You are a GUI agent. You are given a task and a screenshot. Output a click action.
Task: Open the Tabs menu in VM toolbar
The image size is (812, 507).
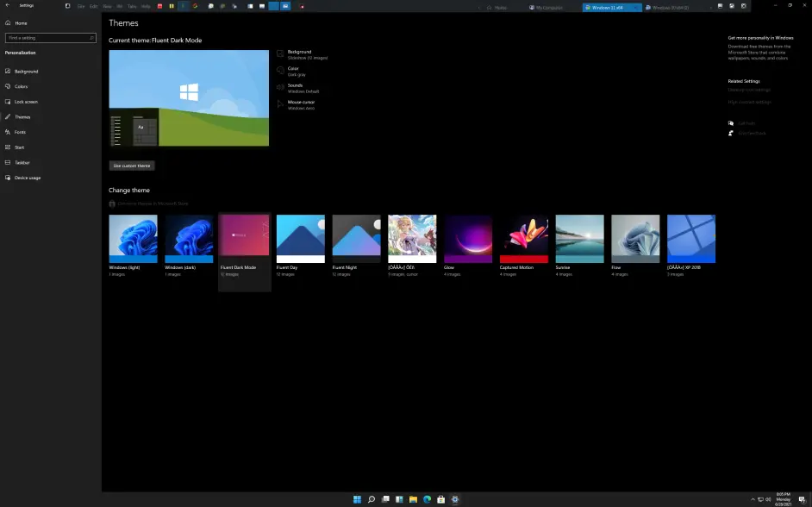[x=132, y=6]
